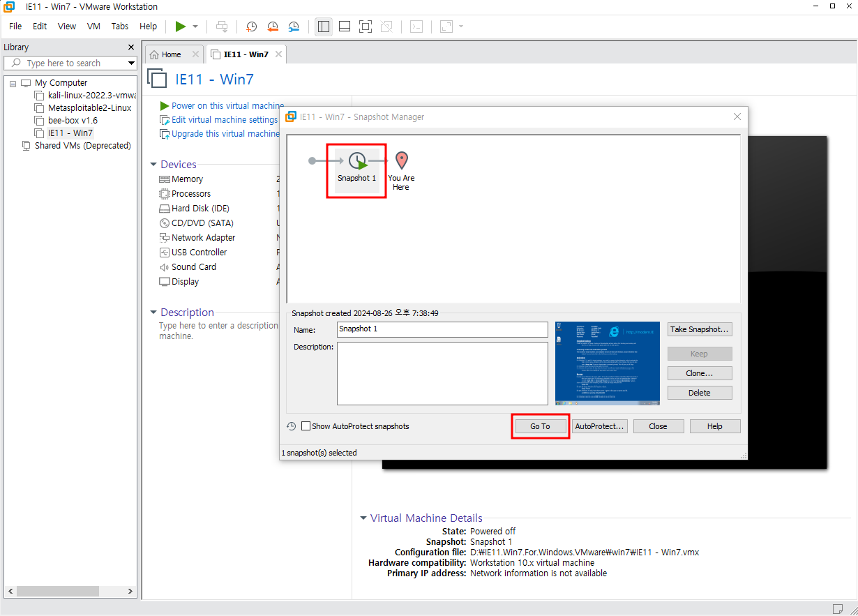858x616 pixels.
Task: Click the snapshot Name input field
Action: 442,329
